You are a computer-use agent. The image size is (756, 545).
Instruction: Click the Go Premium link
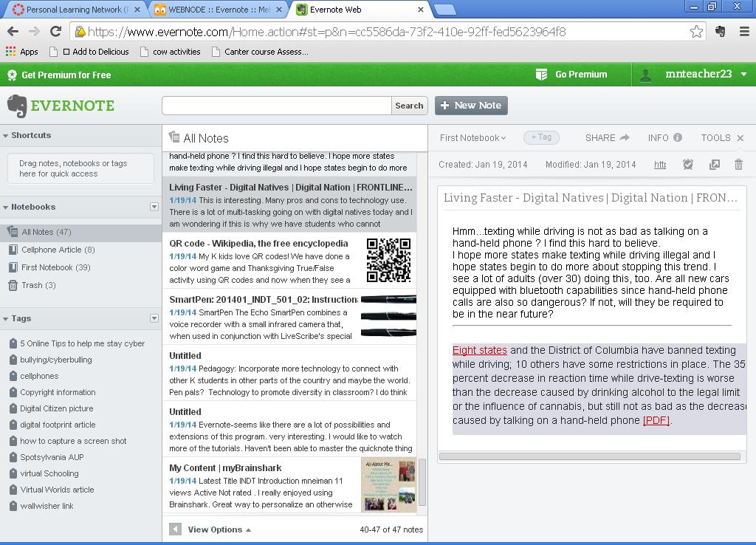(581, 75)
